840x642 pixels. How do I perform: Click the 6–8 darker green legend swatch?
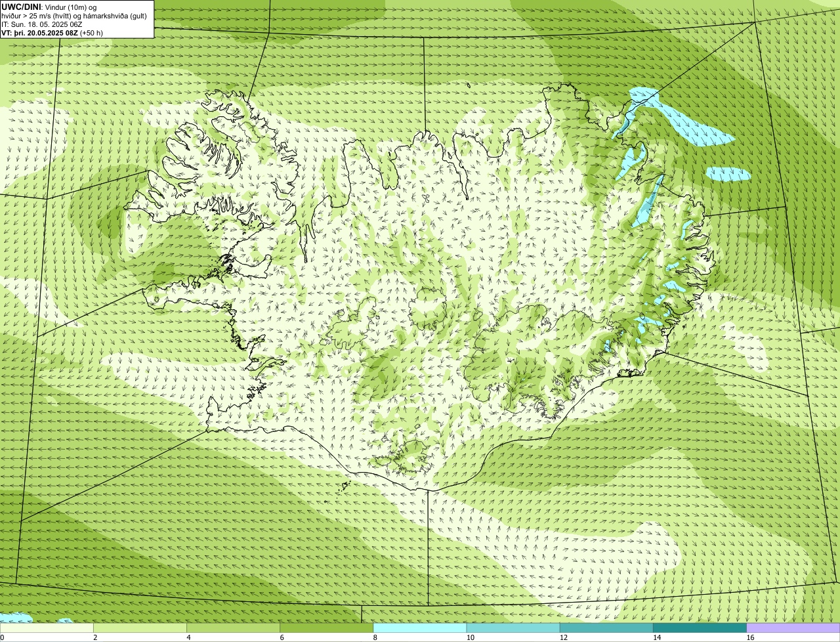point(327,628)
